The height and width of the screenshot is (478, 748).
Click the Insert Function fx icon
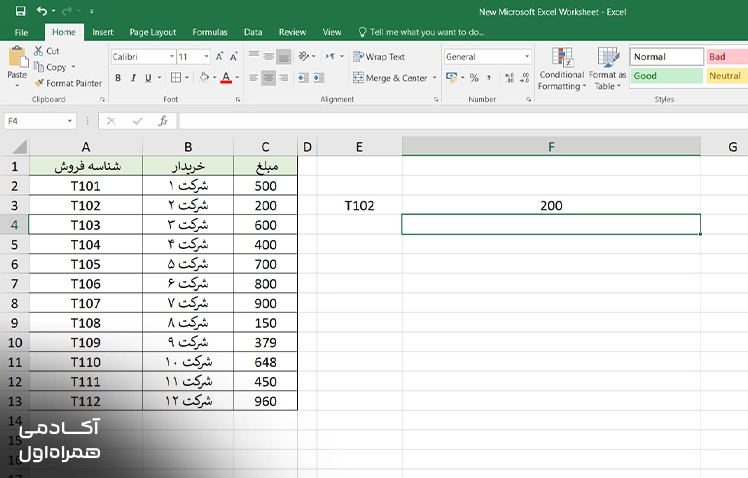[x=163, y=121]
